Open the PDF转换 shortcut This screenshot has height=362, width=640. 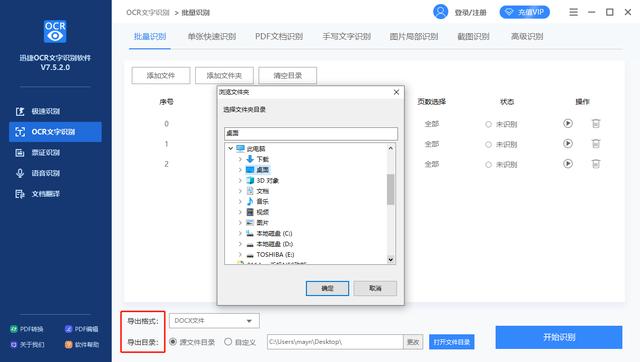click(27, 329)
